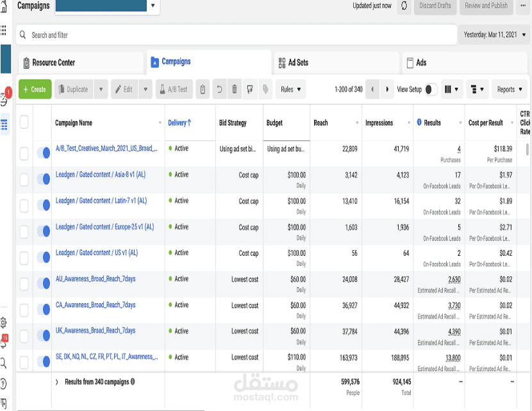The image size is (532, 411).
Task: Click the Ad Sets grid icon
Action: pos(282,62)
